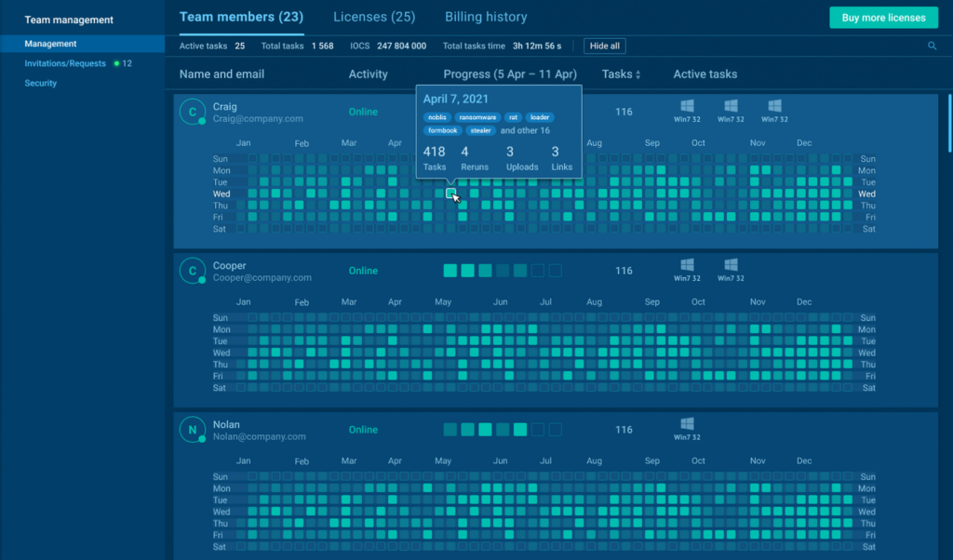The height and width of the screenshot is (560, 953).
Task: Open Security in the sidebar
Action: click(x=41, y=83)
